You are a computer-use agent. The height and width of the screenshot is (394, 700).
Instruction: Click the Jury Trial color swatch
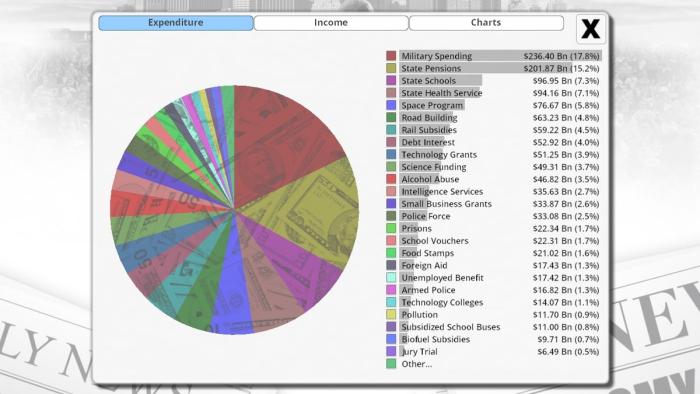391,352
